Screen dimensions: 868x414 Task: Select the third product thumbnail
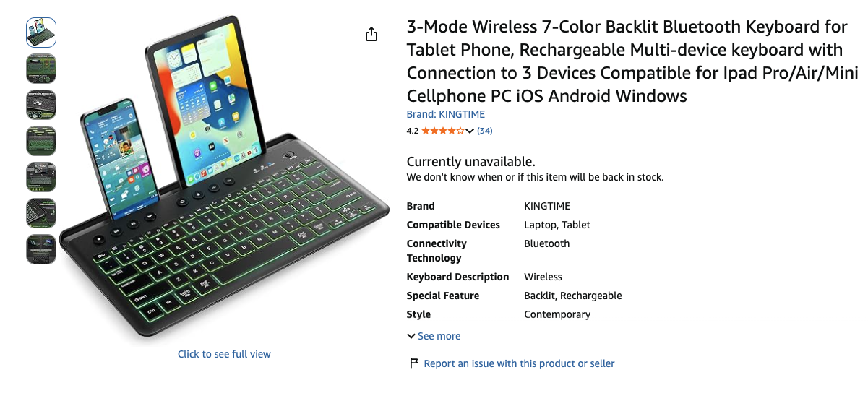point(41,105)
